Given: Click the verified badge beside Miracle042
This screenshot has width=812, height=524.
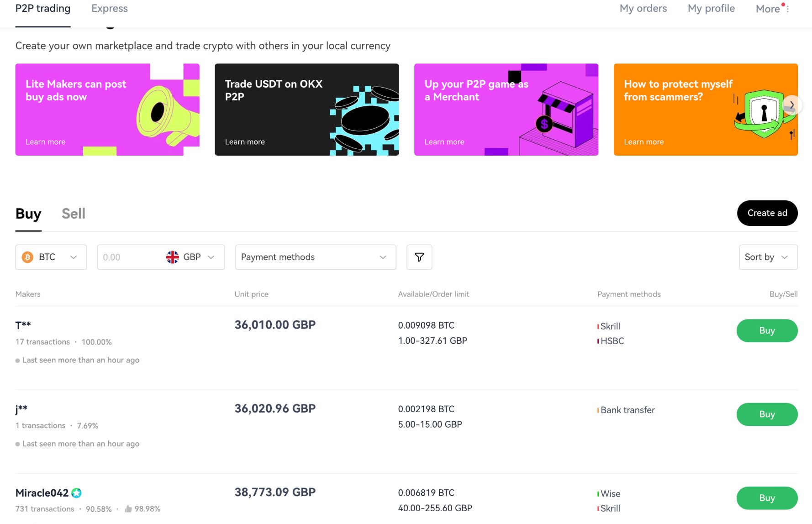Looking at the screenshot, I should coord(77,493).
